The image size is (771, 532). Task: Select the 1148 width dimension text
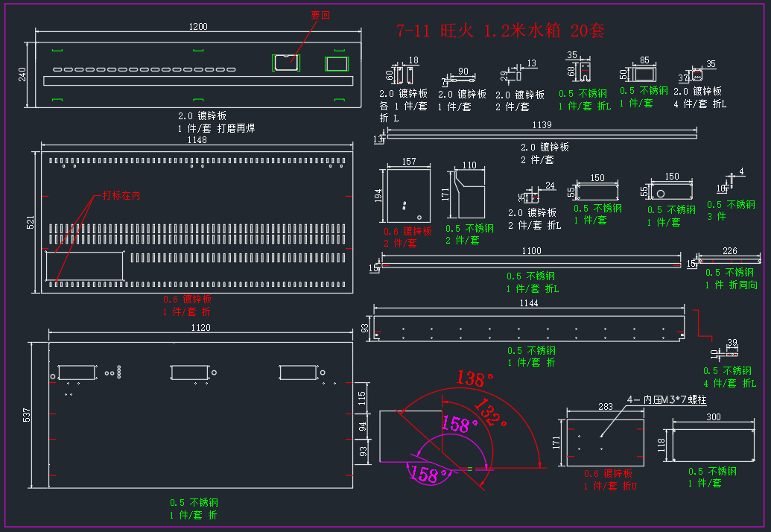[197, 140]
